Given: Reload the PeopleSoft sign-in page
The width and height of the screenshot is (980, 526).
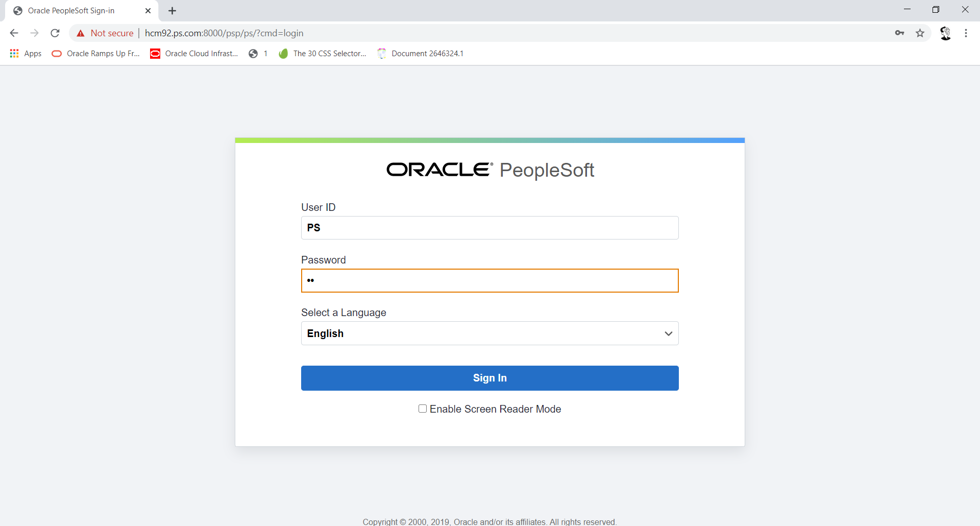Looking at the screenshot, I should click(55, 33).
